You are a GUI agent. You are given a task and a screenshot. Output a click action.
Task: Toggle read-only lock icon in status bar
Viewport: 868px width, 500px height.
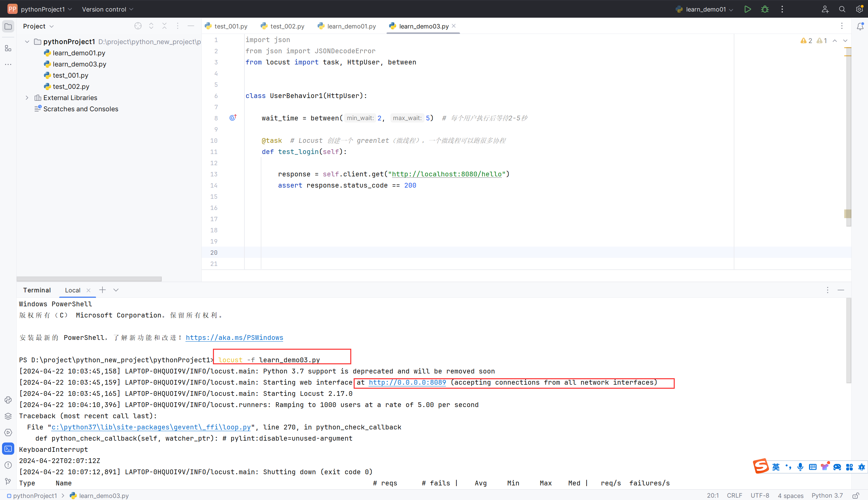[856, 496]
